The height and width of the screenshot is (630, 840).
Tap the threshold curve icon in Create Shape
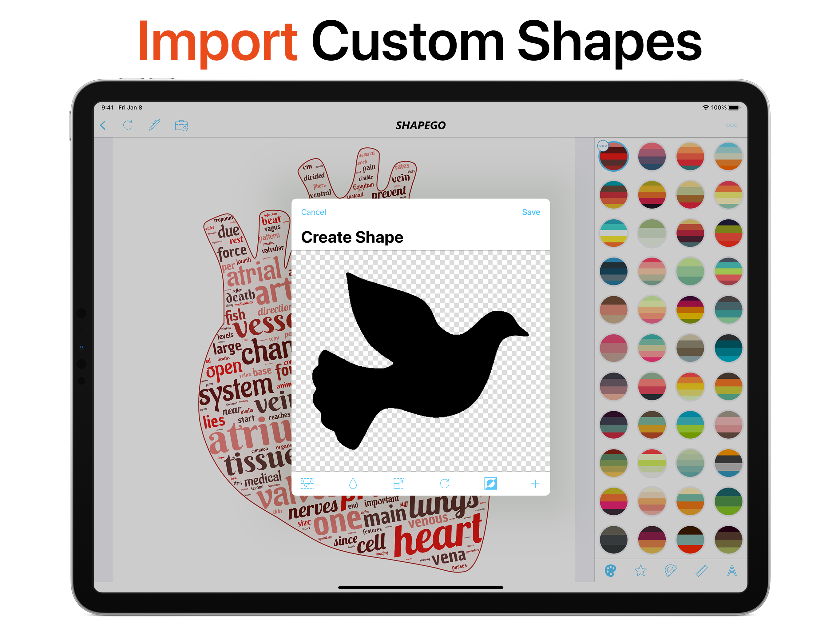point(307,483)
